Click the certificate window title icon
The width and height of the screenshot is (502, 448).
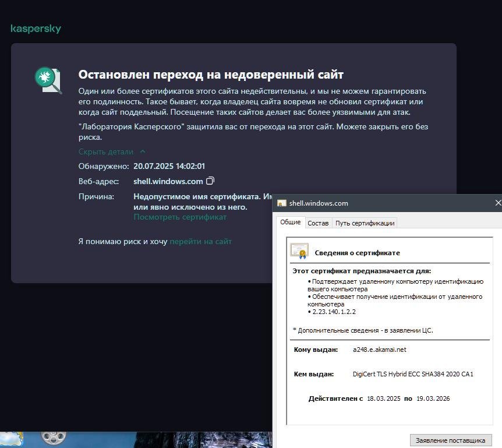coord(281,203)
